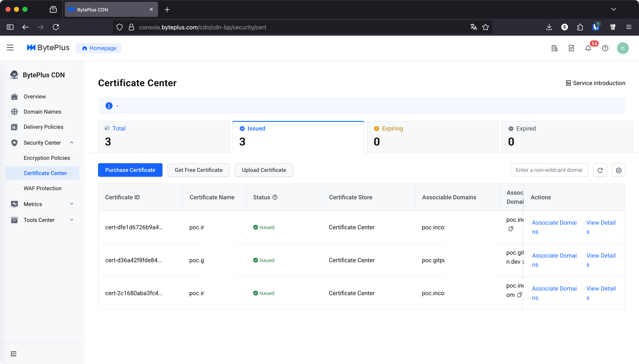This screenshot has width=639, height=364.
Task: Open the billing document icon in header
Action: [571, 48]
